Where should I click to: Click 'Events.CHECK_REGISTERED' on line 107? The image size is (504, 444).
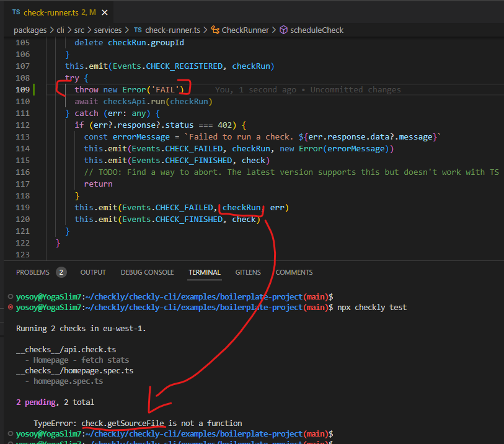(167, 66)
